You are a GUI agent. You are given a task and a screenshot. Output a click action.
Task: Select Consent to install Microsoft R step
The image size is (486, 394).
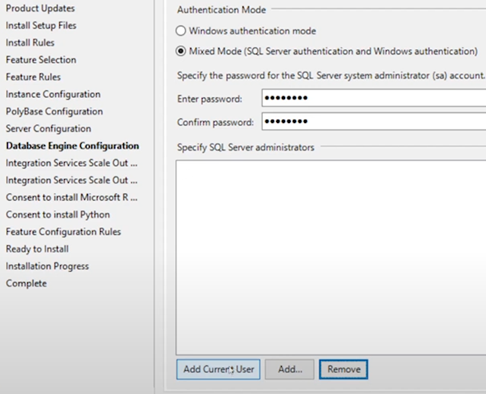[71, 197]
